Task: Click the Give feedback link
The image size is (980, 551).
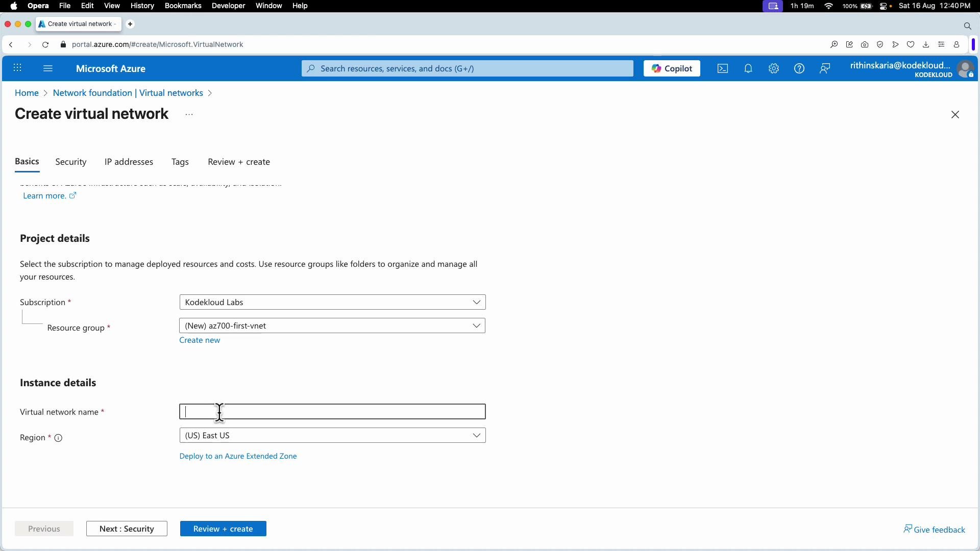Action: pyautogui.click(x=934, y=530)
